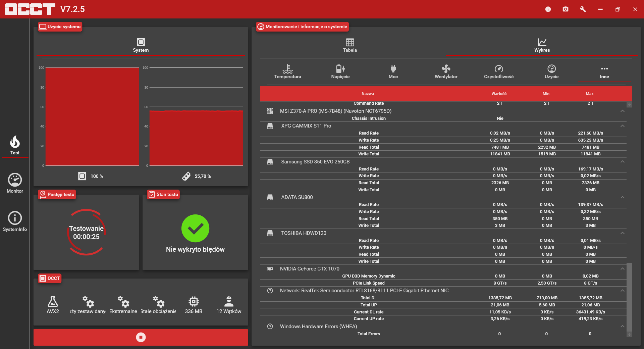Open settings via the wrench icon
This screenshot has width=644, height=349.
click(583, 9)
